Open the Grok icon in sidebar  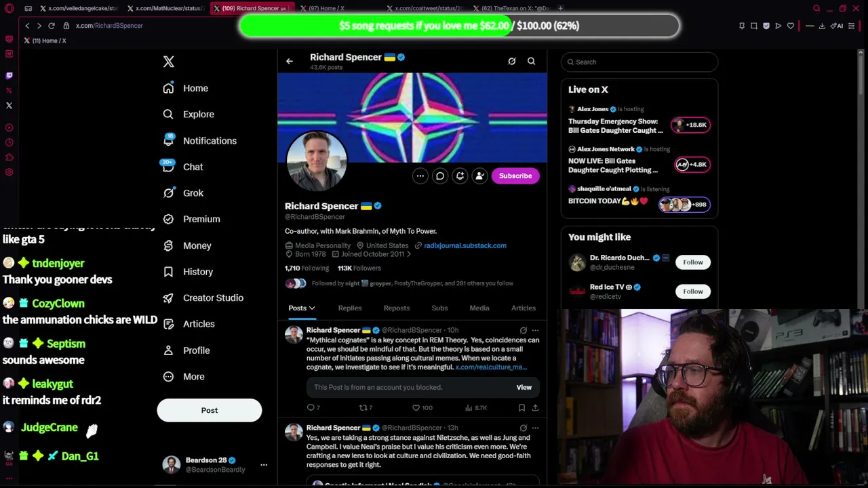click(168, 193)
